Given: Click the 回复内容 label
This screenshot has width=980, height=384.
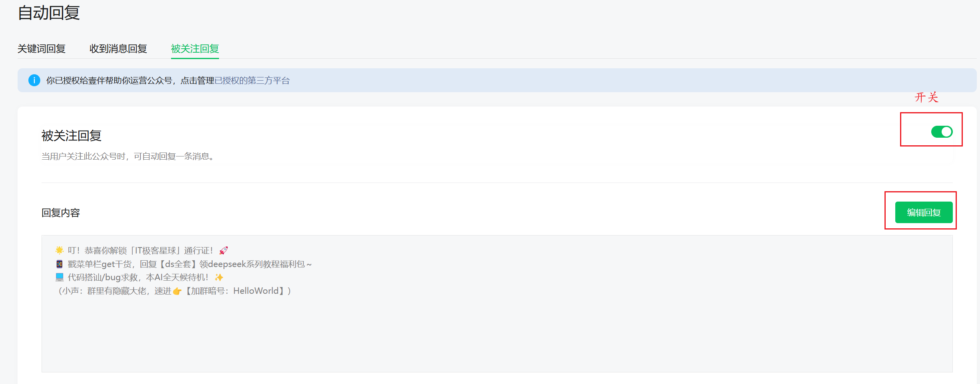Looking at the screenshot, I should pyautogui.click(x=61, y=213).
